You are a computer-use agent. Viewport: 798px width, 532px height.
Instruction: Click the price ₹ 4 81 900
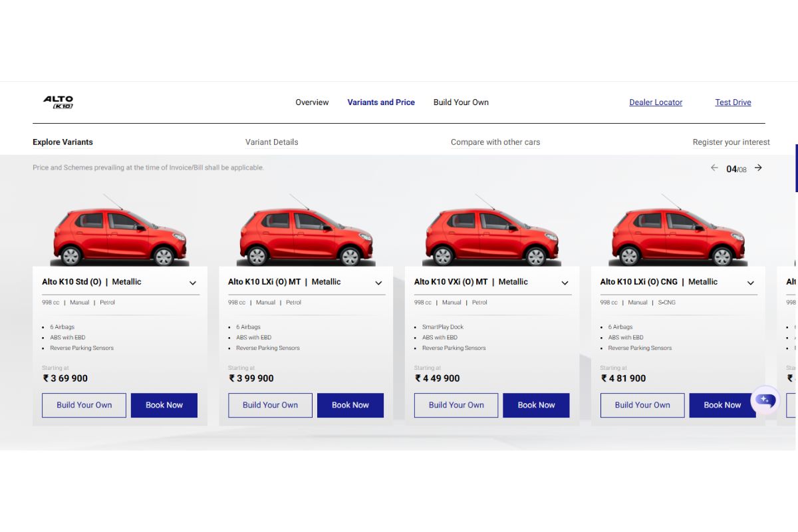(x=624, y=378)
